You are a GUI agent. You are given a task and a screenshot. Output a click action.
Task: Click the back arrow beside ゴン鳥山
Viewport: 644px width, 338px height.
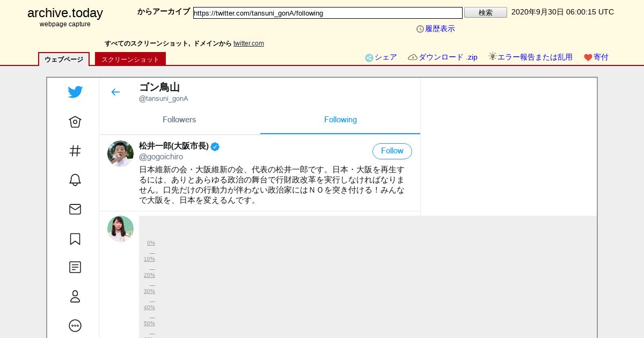[x=115, y=92]
